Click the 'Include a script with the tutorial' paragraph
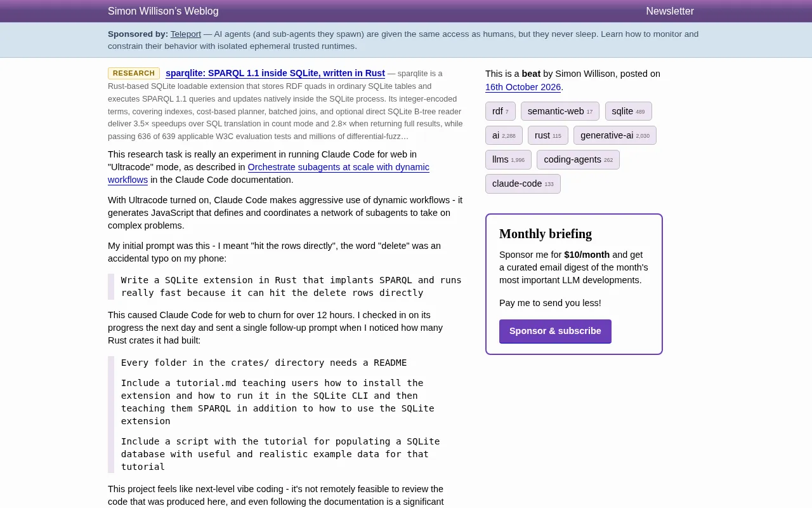The height and width of the screenshot is (508, 812). click(280, 454)
